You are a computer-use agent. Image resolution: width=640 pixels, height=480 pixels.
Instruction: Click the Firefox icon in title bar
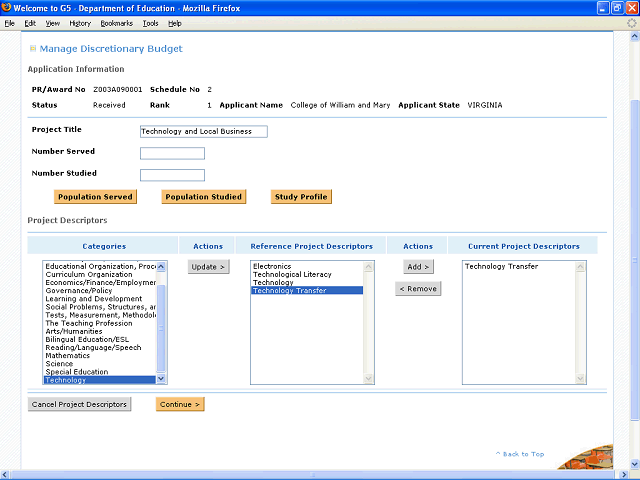[7, 8]
